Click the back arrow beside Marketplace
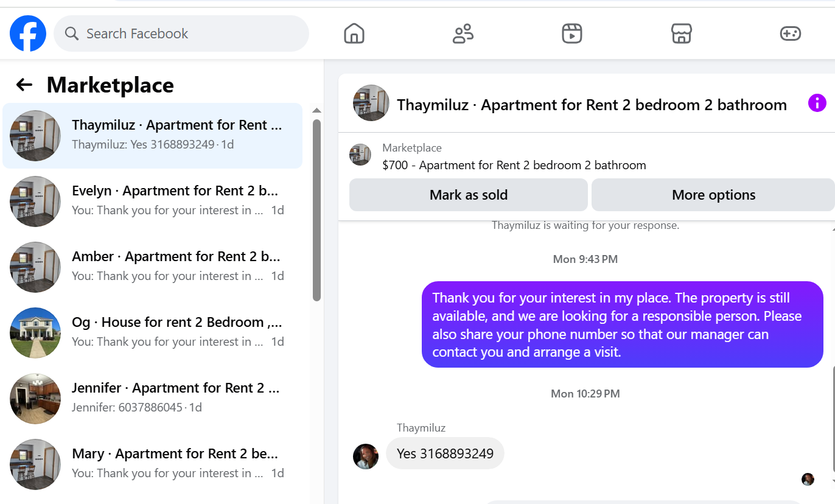Viewport: 835px width, 504px height. click(24, 85)
